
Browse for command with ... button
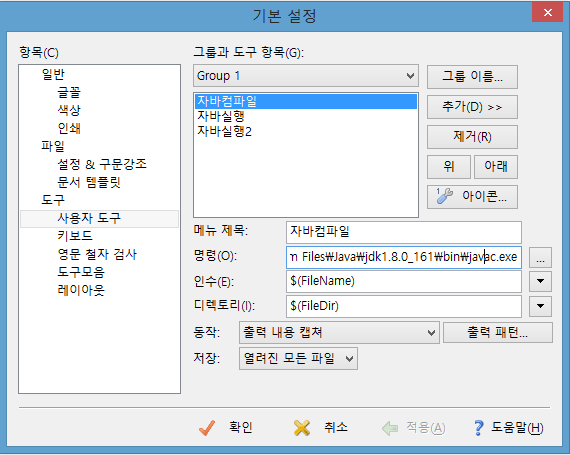point(540,257)
